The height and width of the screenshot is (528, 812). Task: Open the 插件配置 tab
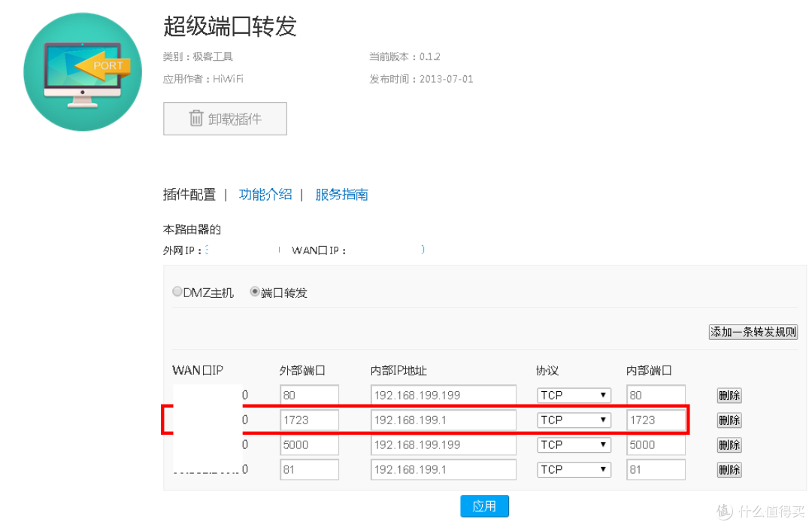pyautogui.click(x=189, y=194)
